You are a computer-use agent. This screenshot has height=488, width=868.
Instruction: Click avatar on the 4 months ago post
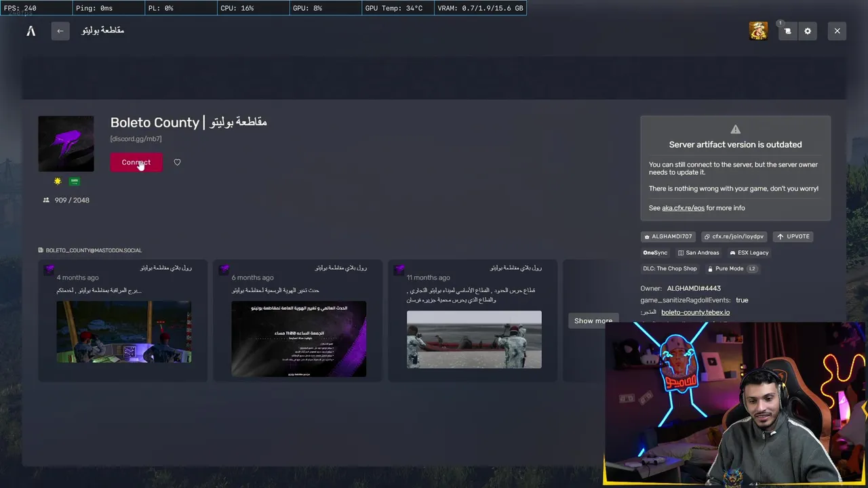tap(49, 270)
